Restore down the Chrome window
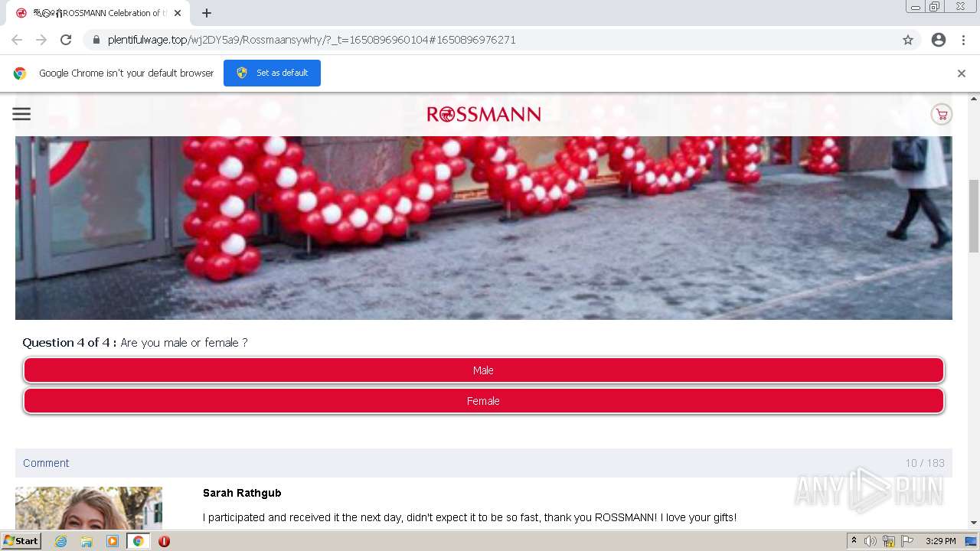 pyautogui.click(x=935, y=7)
